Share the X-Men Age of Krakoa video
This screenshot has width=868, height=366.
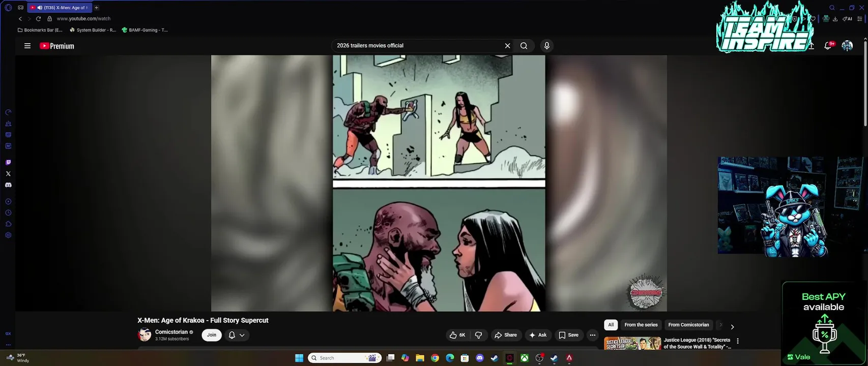(506, 335)
